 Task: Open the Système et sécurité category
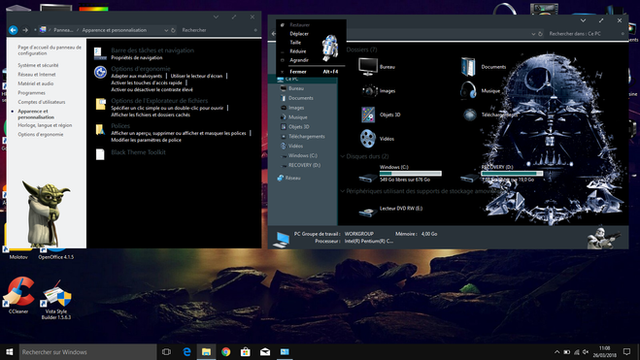(x=38, y=65)
